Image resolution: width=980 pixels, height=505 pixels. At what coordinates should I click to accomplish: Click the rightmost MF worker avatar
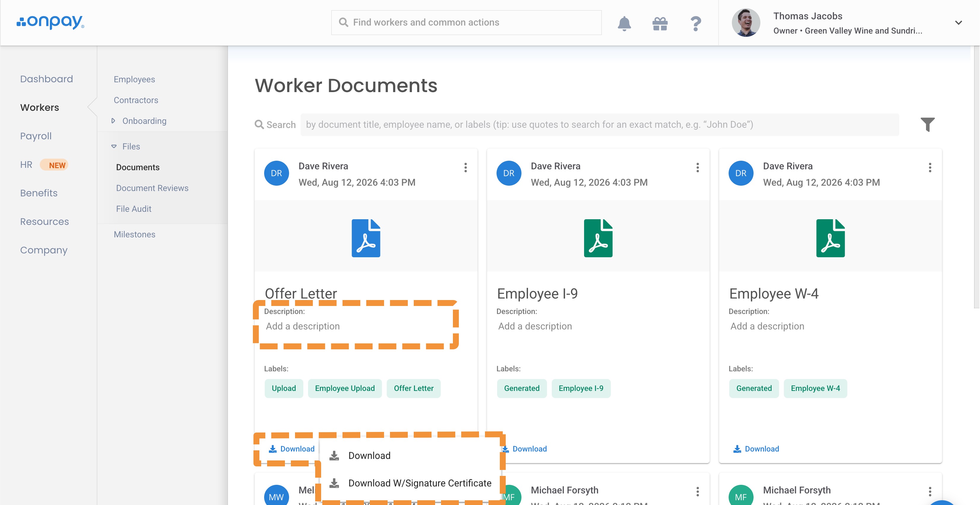(741, 495)
